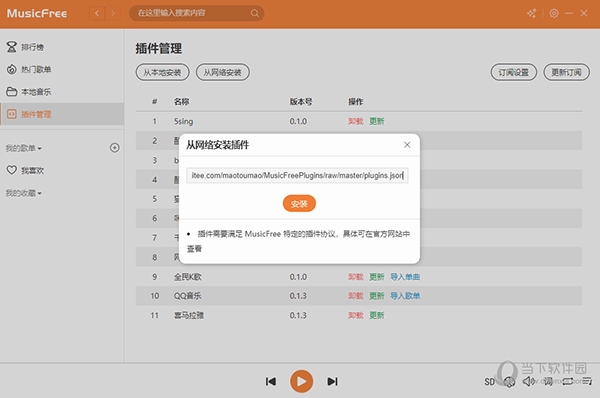Viewport: 600px width, 398px height.
Task: Click 导入单曲 for 全民K歌
Action: [x=405, y=277]
